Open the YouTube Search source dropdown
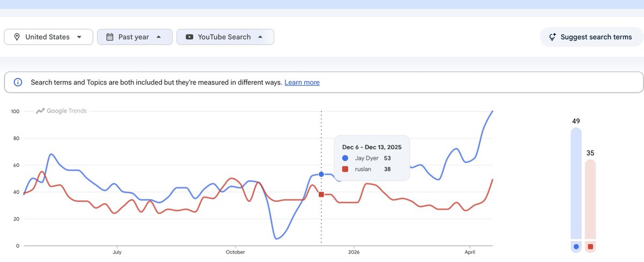The image size is (644, 262). pyautogui.click(x=225, y=37)
